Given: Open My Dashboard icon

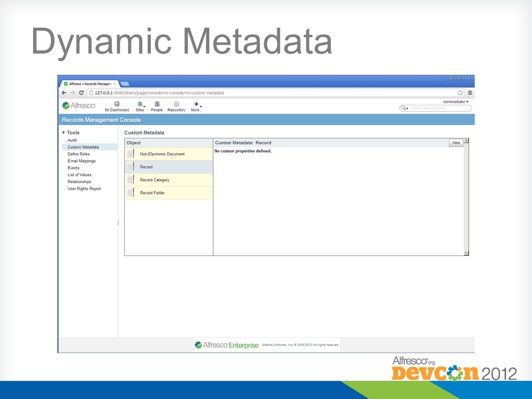Looking at the screenshot, I should 117,104.
